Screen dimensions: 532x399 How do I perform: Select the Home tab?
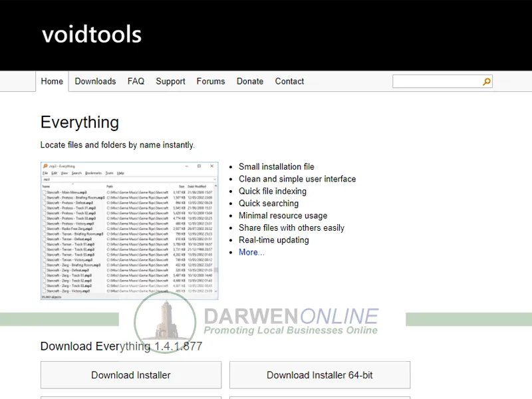(x=52, y=81)
